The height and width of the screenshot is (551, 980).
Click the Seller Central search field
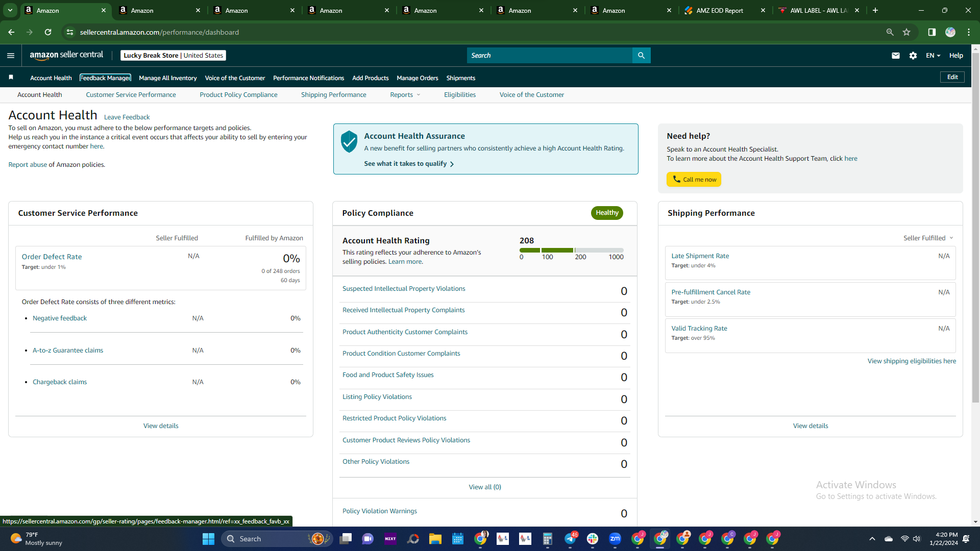[550, 55]
